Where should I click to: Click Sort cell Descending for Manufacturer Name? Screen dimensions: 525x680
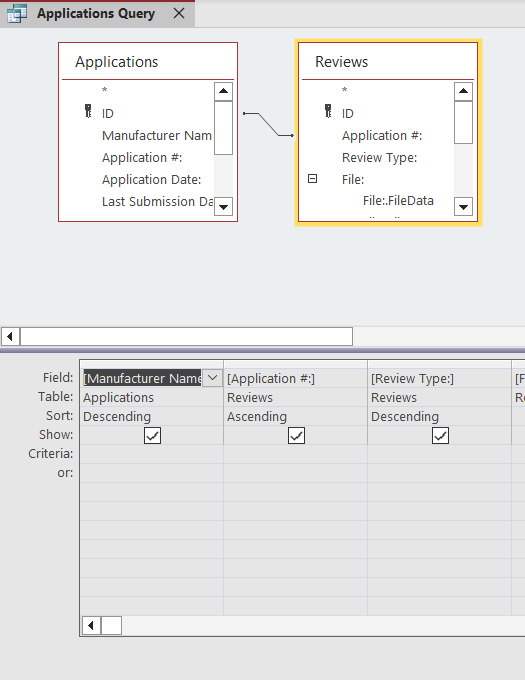(x=152, y=416)
